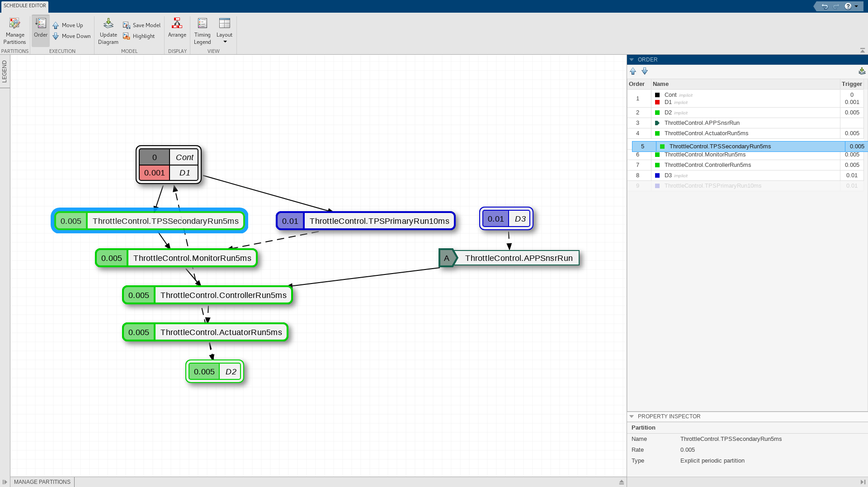Toggle Highlight in the Model group
This screenshot has width=868, height=487.
(x=139, y=36)
